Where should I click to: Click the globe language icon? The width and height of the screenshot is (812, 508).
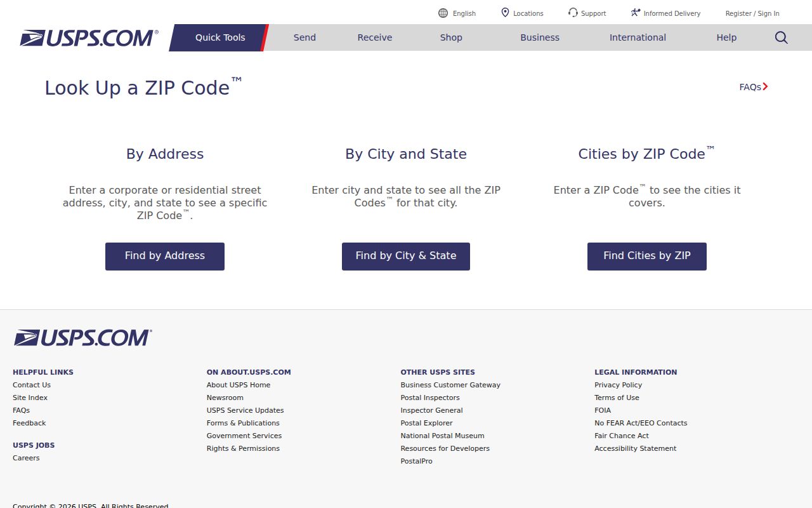point(443,13)
